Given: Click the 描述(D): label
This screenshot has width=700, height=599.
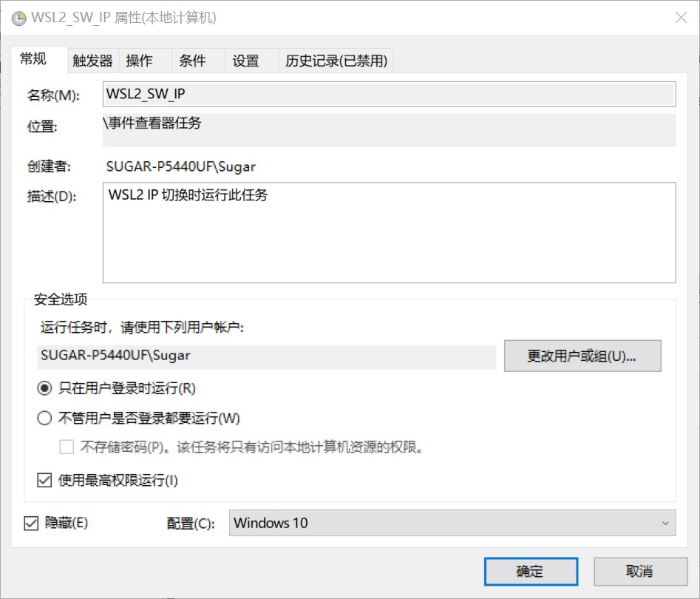Looking at the screenshot, I should coord(52,196).
